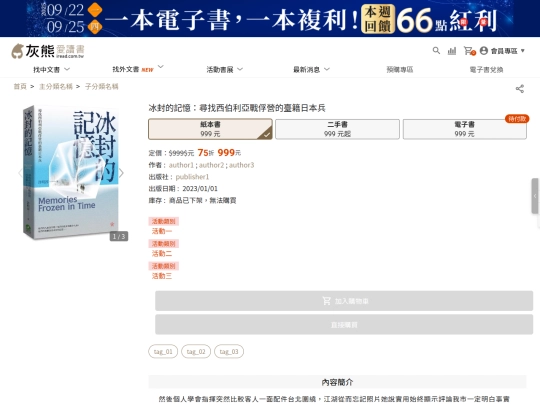Screen dimensions: 540x405
Task: Expand the 找中文書 menu
Action: click(52, 70)
